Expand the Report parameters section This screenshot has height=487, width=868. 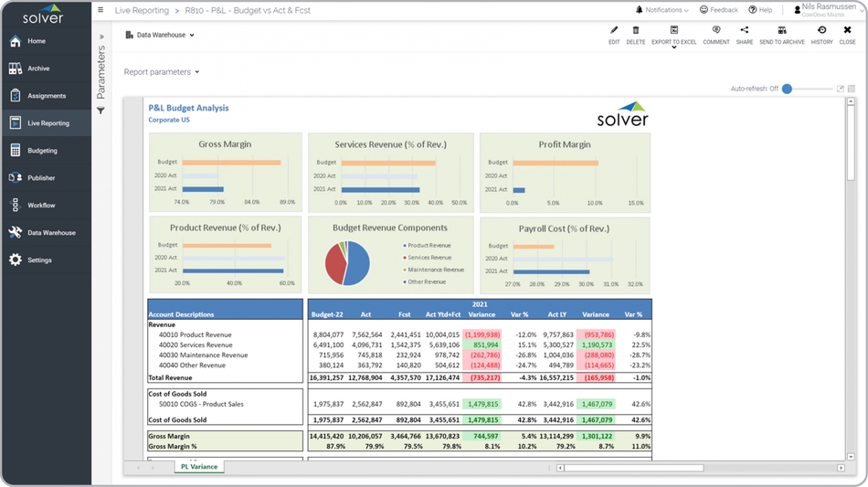pos(162,72)
